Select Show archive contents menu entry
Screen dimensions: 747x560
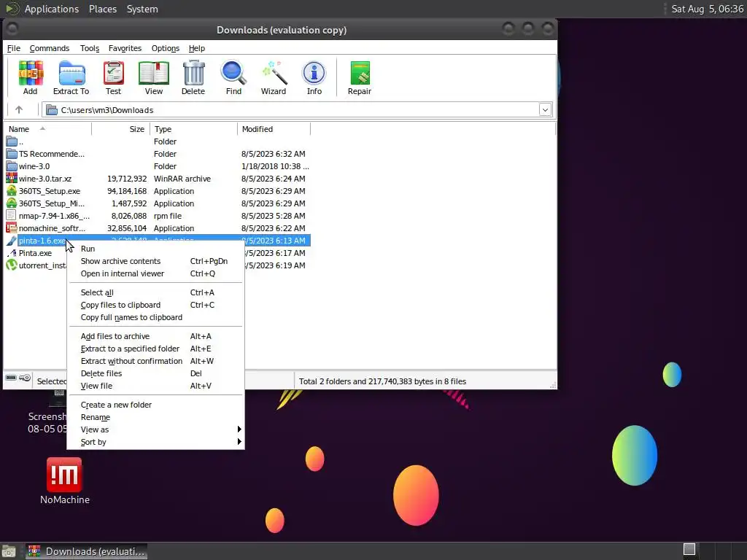click(156, 261)
